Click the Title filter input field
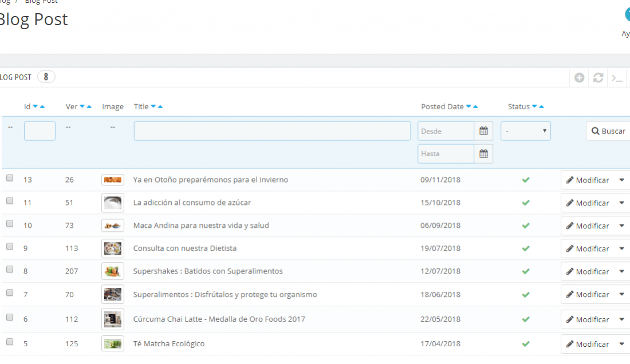Image resolution: width=630 pixels, height=364 pixels. point(272,131)
